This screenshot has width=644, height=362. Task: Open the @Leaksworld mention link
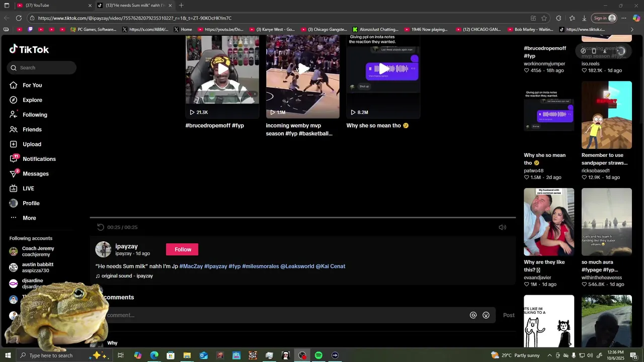click(297, 266)
